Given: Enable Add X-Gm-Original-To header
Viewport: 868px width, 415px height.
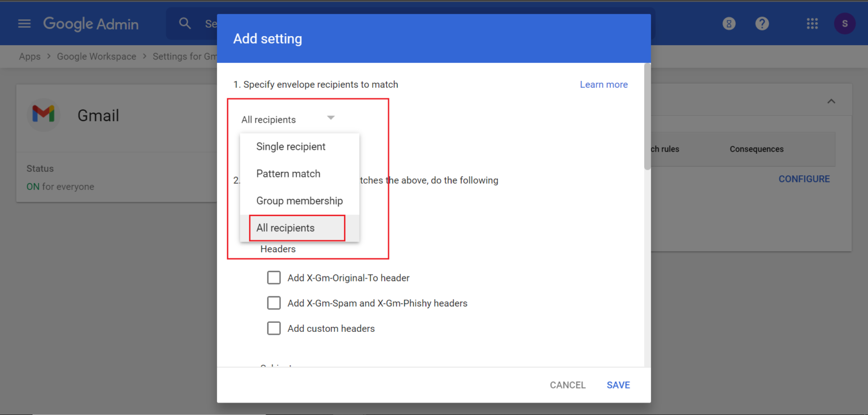Looking at the screenshot, I should click(274, 278).
